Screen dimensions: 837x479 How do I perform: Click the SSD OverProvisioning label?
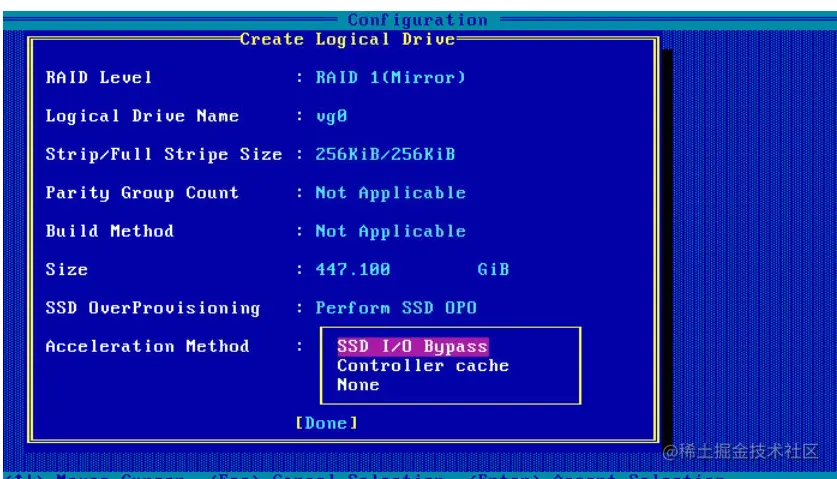pos(153,308)
